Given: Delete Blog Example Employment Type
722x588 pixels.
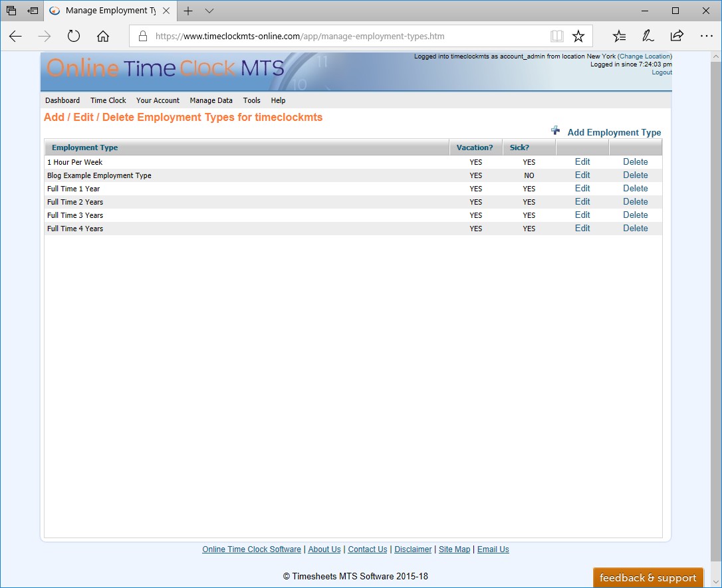Looking at the screenshot, I should (x=636, y=175).
